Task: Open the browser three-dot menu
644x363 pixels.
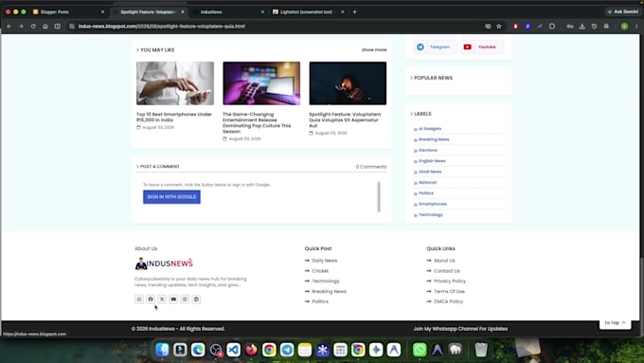Action: click(636, 27)
